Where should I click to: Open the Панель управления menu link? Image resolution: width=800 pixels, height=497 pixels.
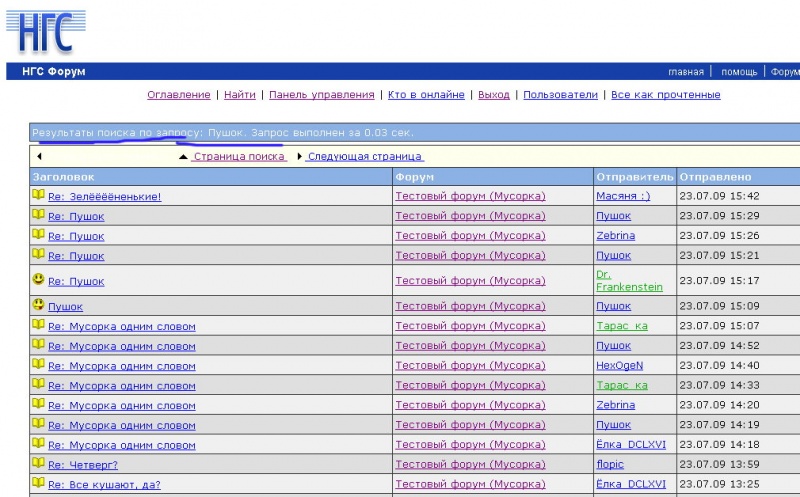point(321,94)
